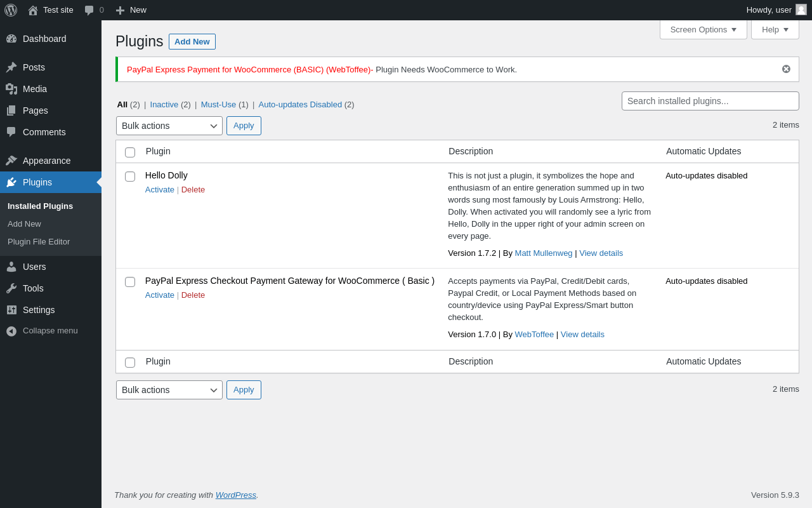Open Add New in Plugins submenu

[x=24, y=224]
